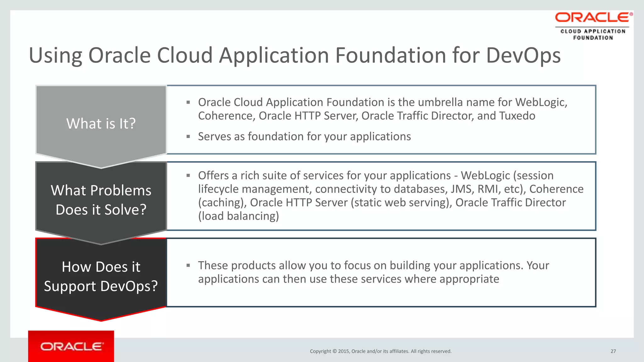Click the copyright notice text
The height and width of the screenshot is (362, 644).
coord(380,351)
